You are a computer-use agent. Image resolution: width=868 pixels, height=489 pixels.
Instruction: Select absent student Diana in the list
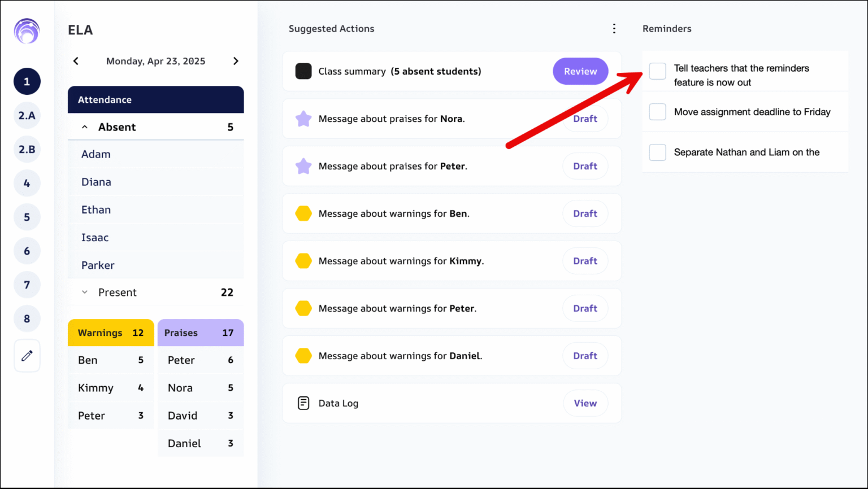click(x=96, y=182)
